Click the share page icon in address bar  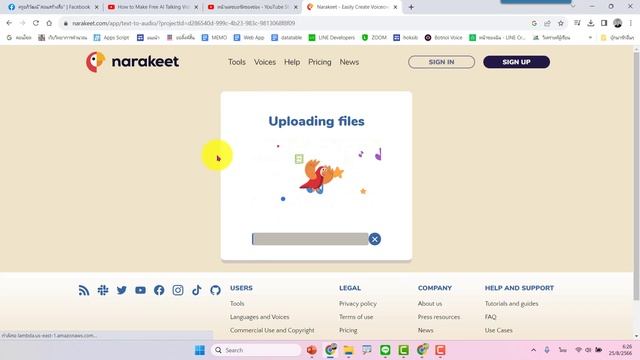click(x=547, y=23)
